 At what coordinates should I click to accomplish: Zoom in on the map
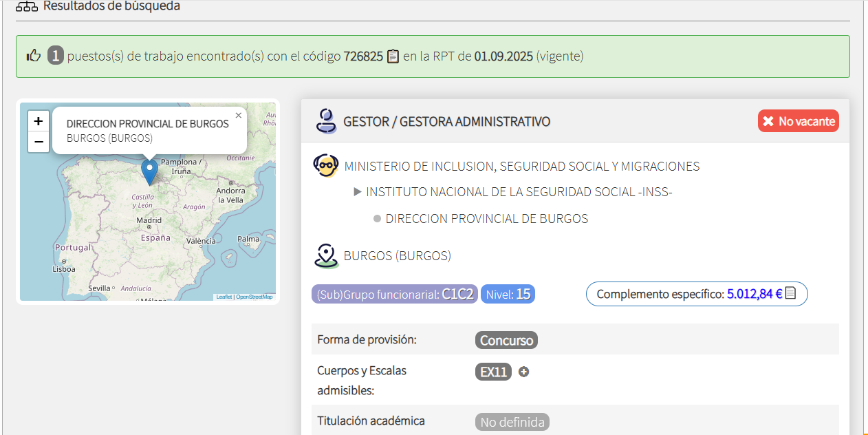click(x=39, y=121)
